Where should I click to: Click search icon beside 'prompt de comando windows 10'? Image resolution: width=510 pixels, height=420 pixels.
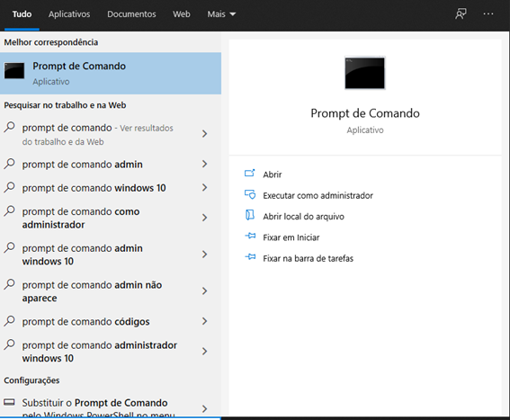click(x=9, y=187)
